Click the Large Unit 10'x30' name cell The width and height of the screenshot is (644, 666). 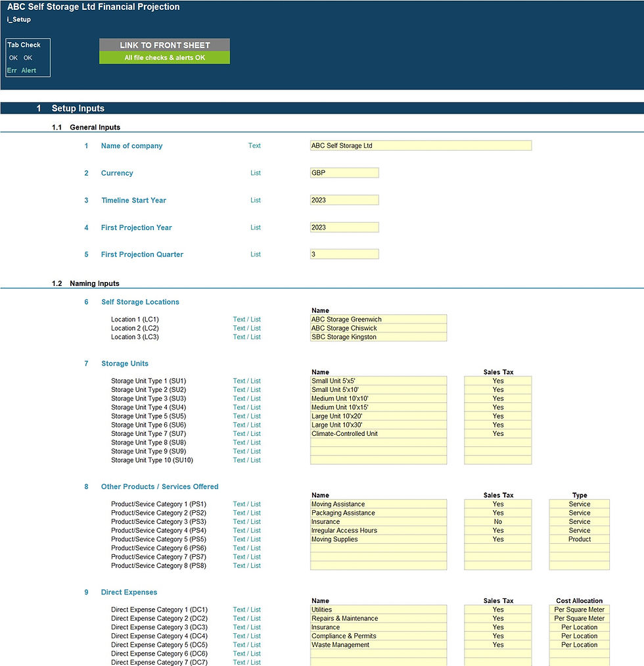pos(379,425)
